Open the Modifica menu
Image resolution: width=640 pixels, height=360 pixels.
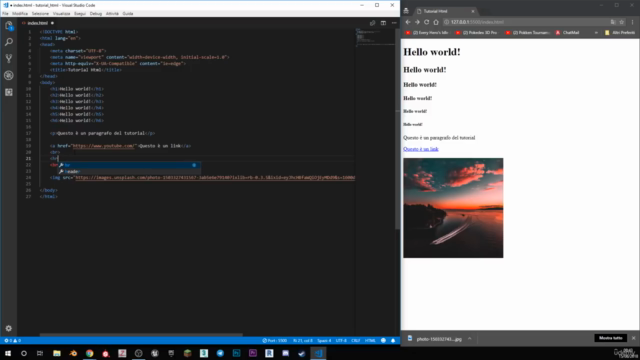tap(20, 13)
